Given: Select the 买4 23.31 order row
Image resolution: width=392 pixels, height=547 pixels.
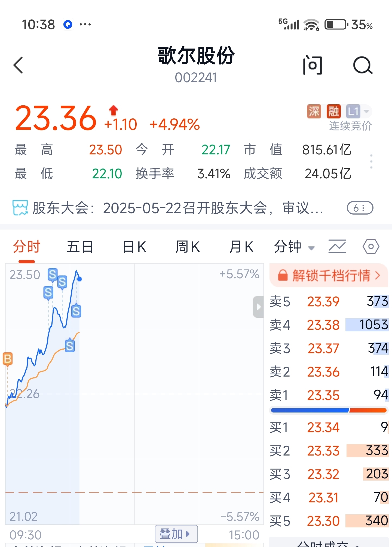Looking at the screenshot, I should pos(329,497).
